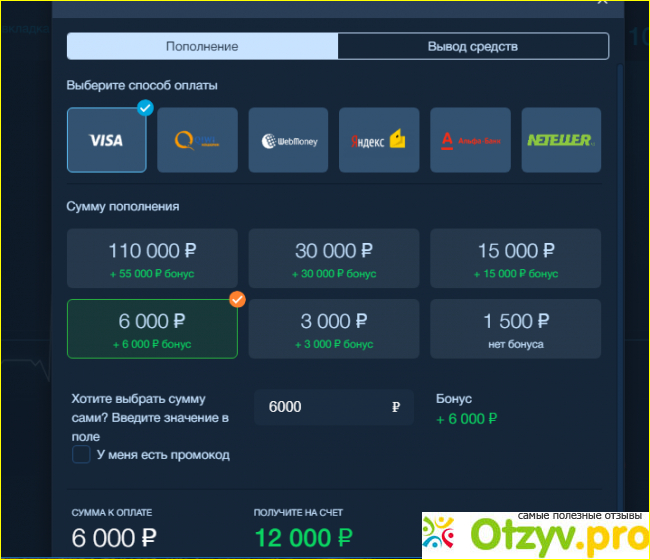Image resolution: width=650 pixels, height=560 pixels.
Task: Click the custom amount field showing 6000
Action: click(x=320, y=407)
